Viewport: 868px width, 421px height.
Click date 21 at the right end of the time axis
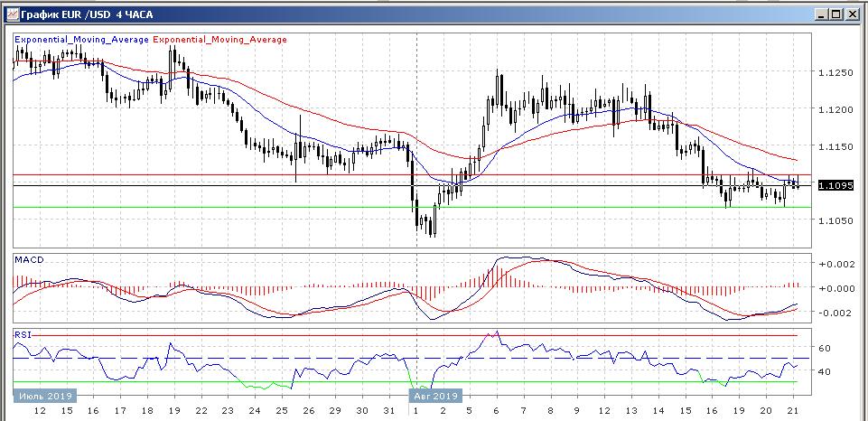tap(792, 411)
